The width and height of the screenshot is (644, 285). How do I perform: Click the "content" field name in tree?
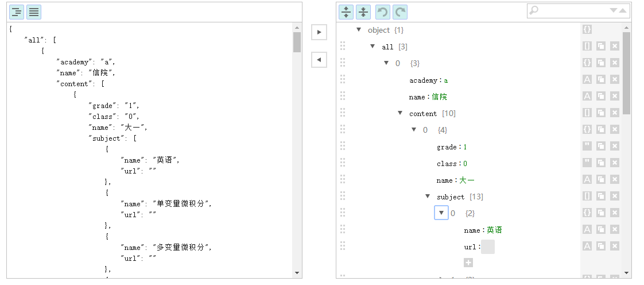click(x=423, y=114)
